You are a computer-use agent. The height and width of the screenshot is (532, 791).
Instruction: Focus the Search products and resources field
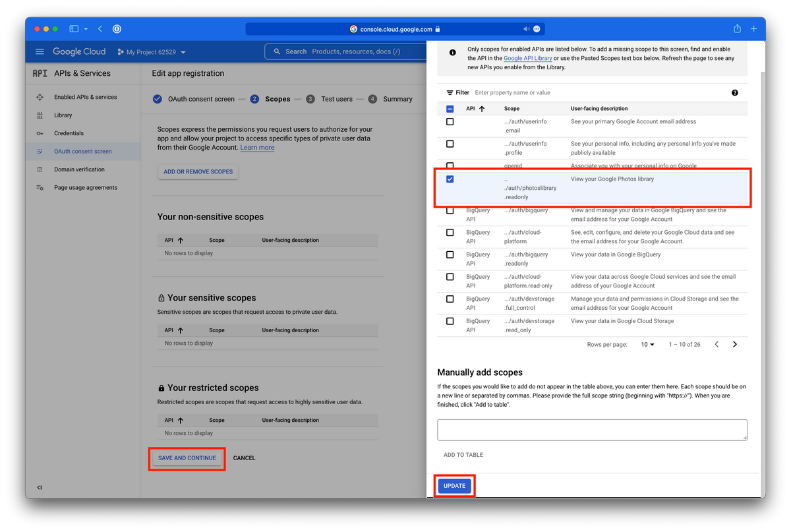345,51
